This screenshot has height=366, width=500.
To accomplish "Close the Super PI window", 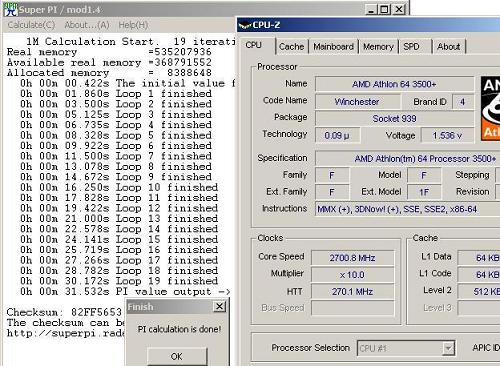I will coord(399,9).
